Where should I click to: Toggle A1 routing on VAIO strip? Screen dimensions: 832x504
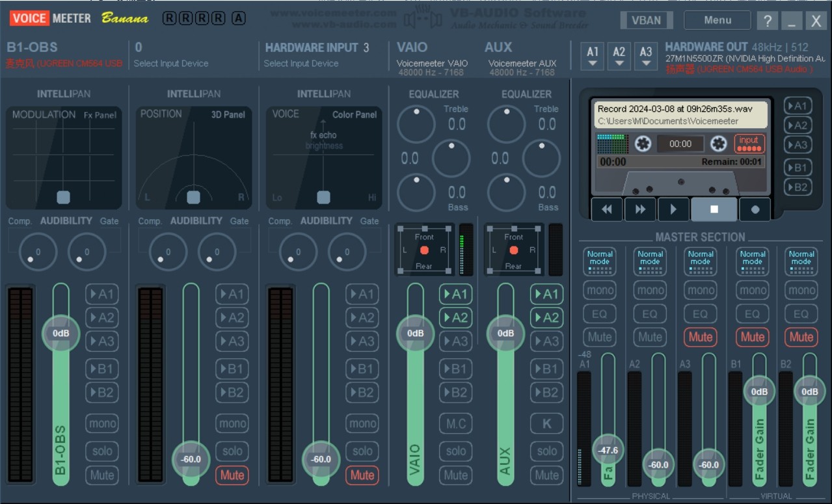[x=455, y=294]
